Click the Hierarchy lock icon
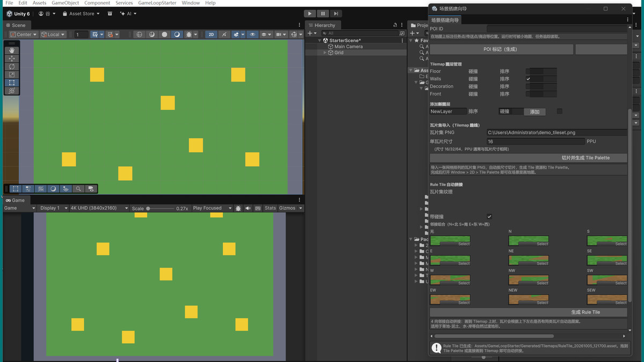 396,25
